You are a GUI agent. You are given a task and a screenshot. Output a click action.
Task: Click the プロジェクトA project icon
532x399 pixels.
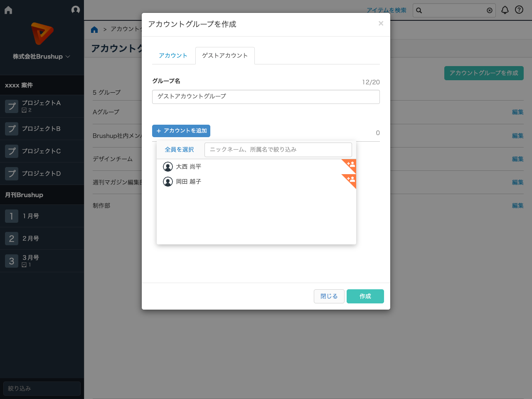click(x=12, y=106)
